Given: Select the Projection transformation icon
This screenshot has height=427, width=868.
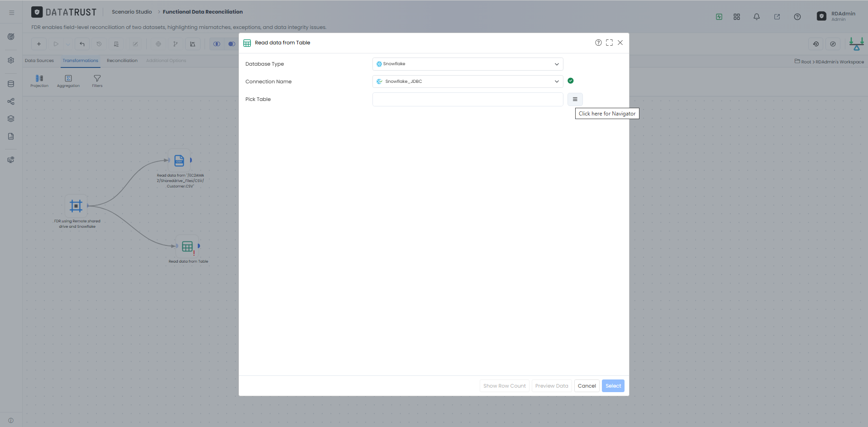Looking at the screenshot, I should (x=39, y=78).
